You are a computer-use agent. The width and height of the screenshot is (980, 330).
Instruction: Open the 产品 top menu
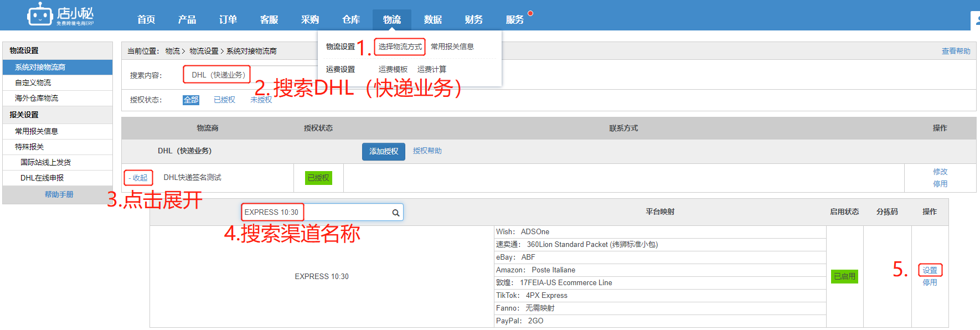pyautogui.click(x=187, y=19)
